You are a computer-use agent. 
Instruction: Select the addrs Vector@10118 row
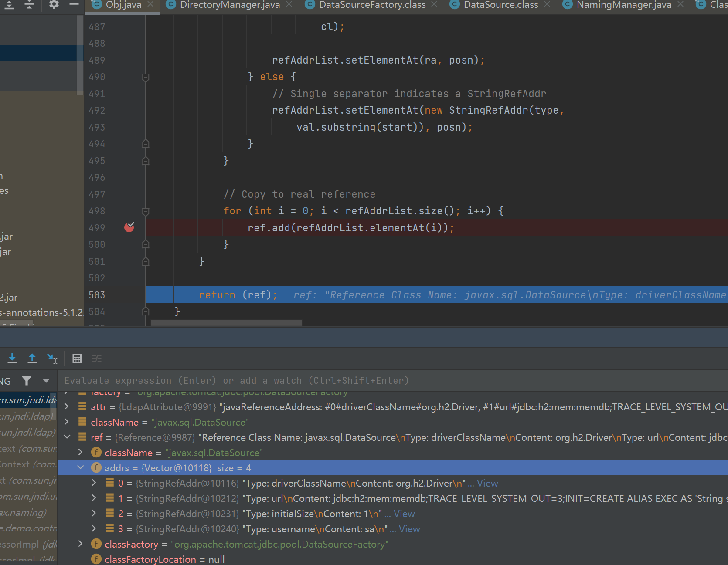pyautogui.click(x=393, y=468)
